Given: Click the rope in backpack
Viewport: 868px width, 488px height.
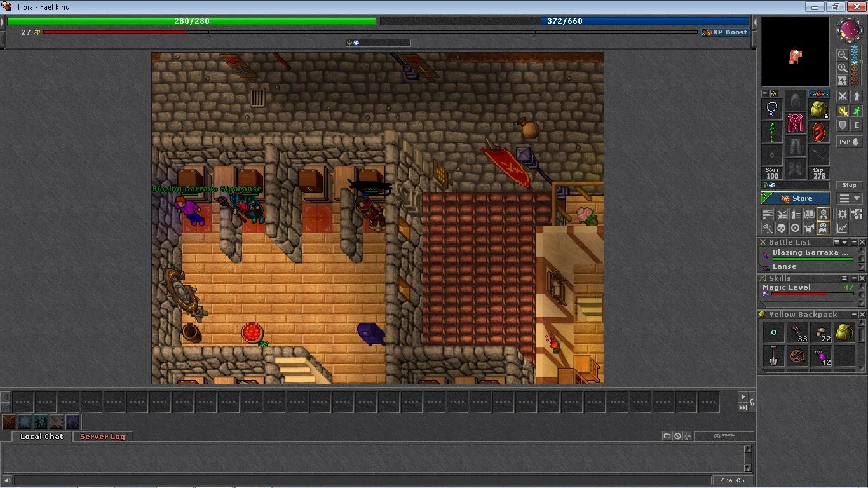Looking at the screenshot, I should (x=797, y=356).
